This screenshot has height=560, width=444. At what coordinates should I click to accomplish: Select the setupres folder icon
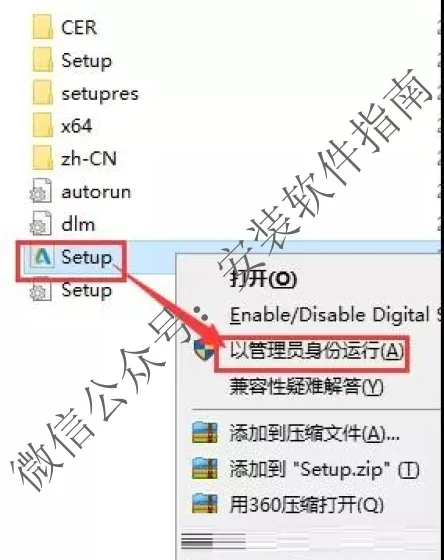[x=43, y=93]
